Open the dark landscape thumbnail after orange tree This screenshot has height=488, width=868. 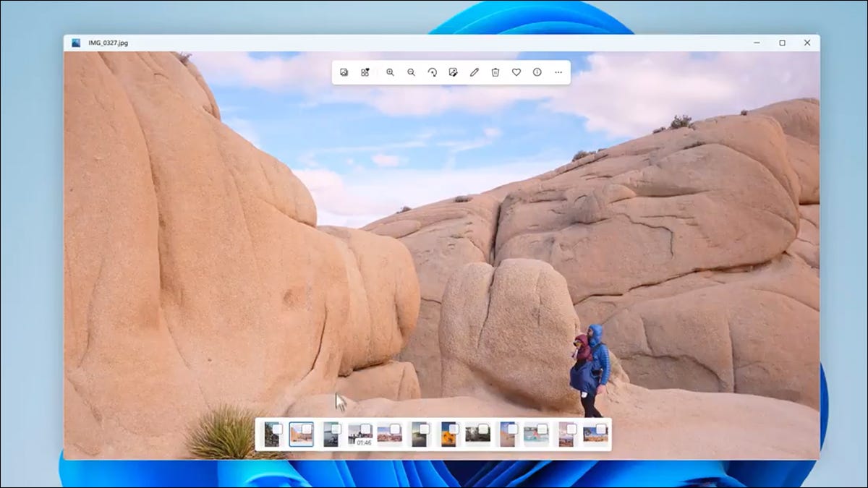click(x=477, y=435)
